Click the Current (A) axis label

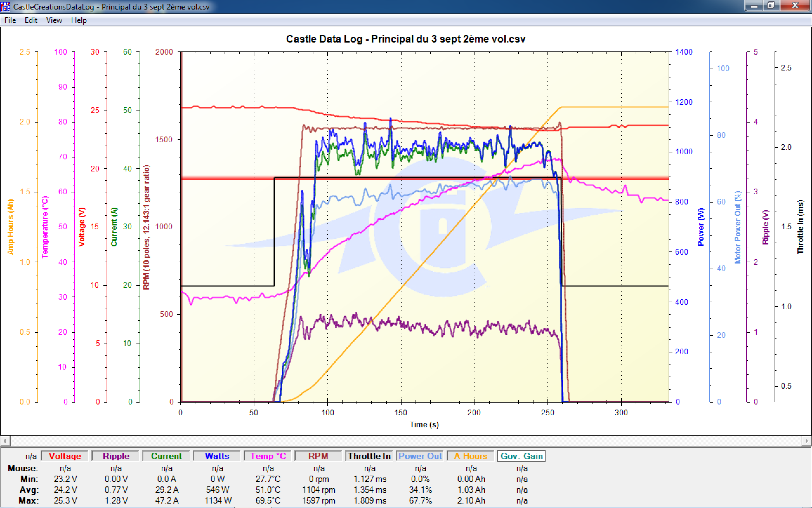click(x=114, y=227)
